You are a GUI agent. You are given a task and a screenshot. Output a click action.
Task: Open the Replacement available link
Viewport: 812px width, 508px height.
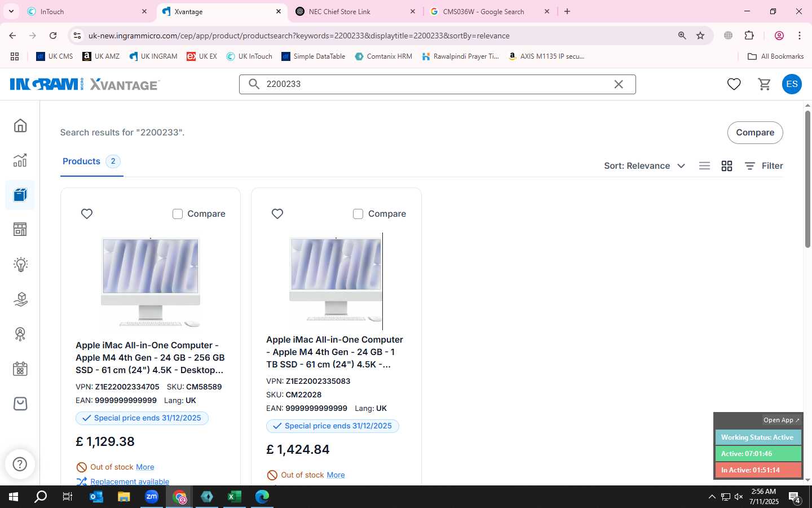pyautogui.click(x=130, y=481)
